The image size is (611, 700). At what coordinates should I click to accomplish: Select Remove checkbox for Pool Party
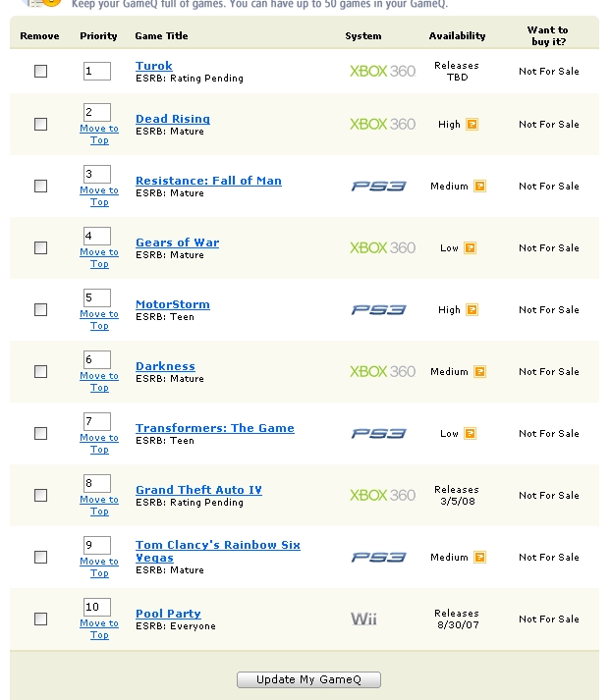click(x=40, y=619)
